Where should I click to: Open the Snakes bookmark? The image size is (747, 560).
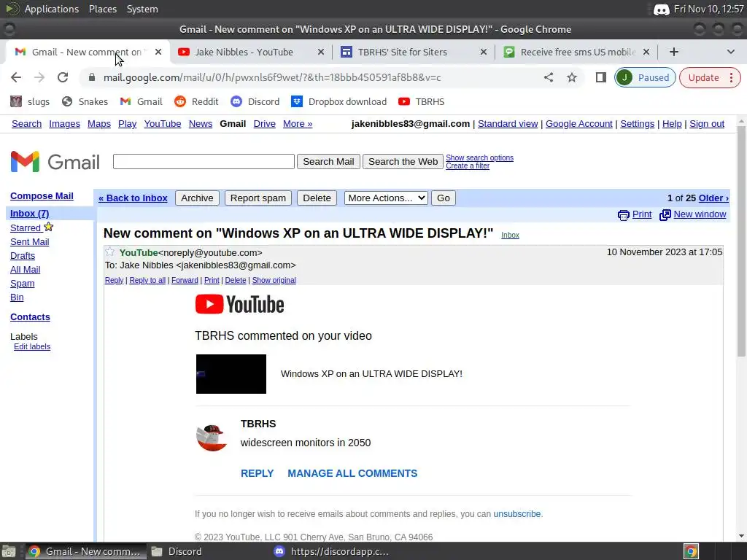tap(85, 101)
